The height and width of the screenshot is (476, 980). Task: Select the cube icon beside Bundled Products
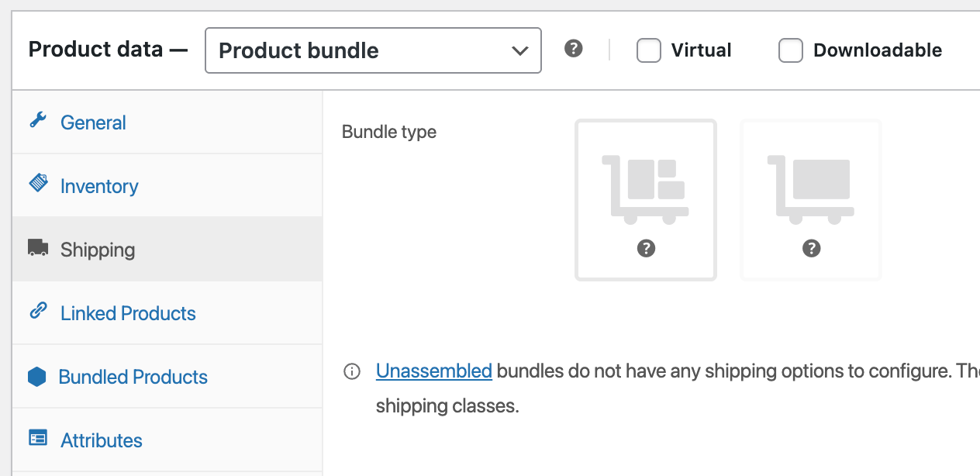pos(37,376)
